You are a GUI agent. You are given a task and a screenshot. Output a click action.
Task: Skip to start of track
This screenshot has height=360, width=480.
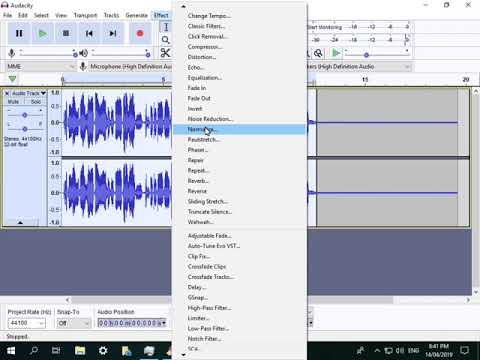(x=89, y=33)
